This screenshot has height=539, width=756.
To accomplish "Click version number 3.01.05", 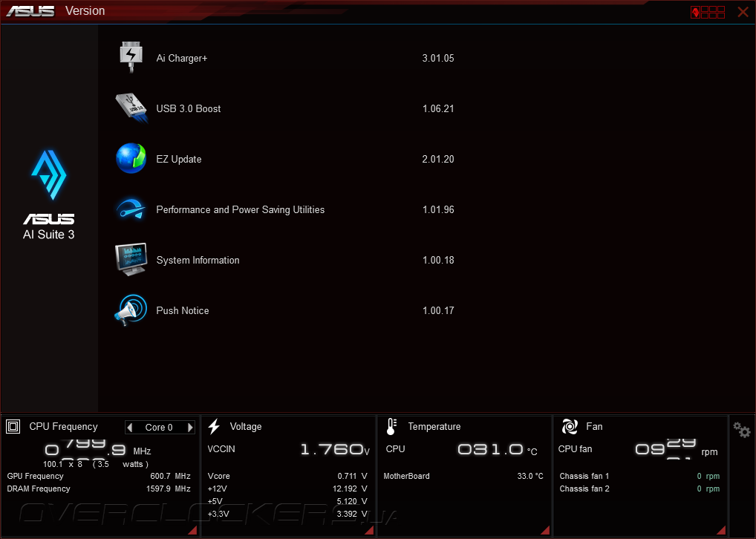I will pos(438,59).
